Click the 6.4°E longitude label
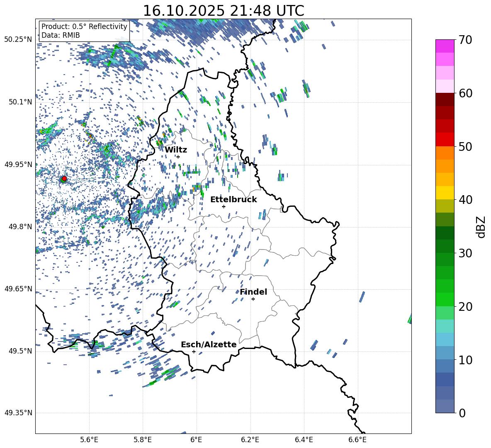 click(x=304, y=440)
